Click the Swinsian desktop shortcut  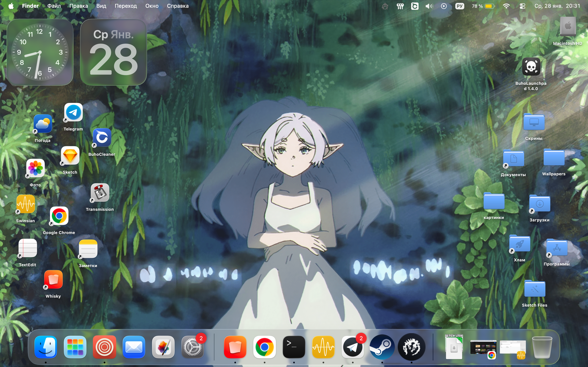26,204
